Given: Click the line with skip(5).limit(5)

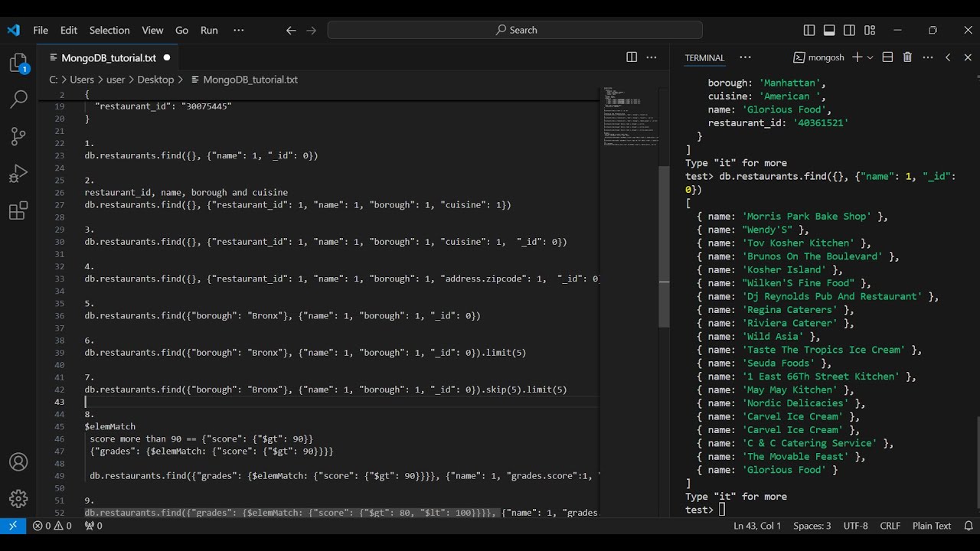Looking at the screenshot, I should tap(326, 390).
